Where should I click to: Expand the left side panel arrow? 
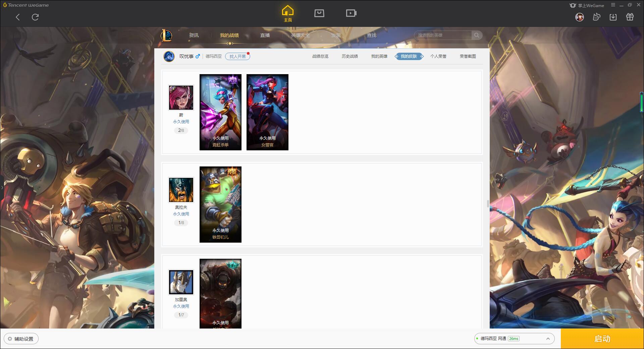(2, 188)
